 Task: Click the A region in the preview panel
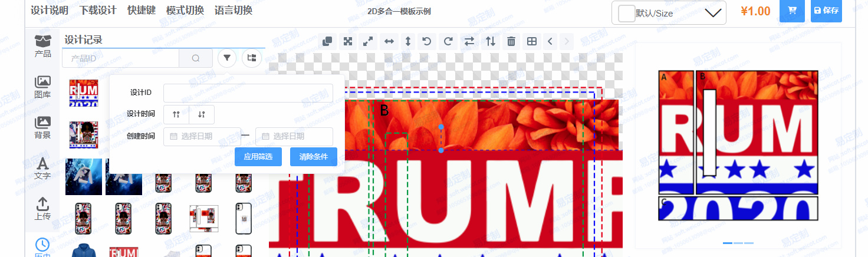(x=676, y=133)
